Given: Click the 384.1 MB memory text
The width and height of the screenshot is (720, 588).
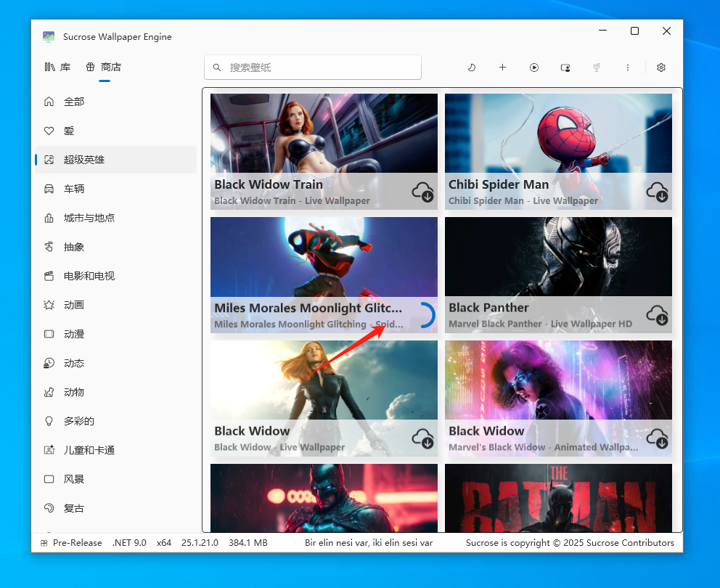Looking at the screenshot, I should (x=248, y=542).
